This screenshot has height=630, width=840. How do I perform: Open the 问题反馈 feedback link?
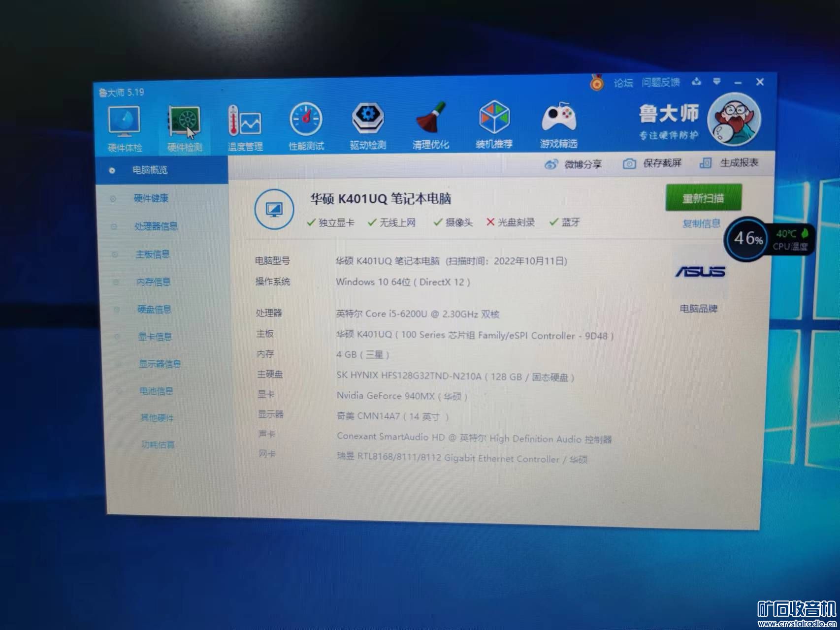click(x=661, y=82)
